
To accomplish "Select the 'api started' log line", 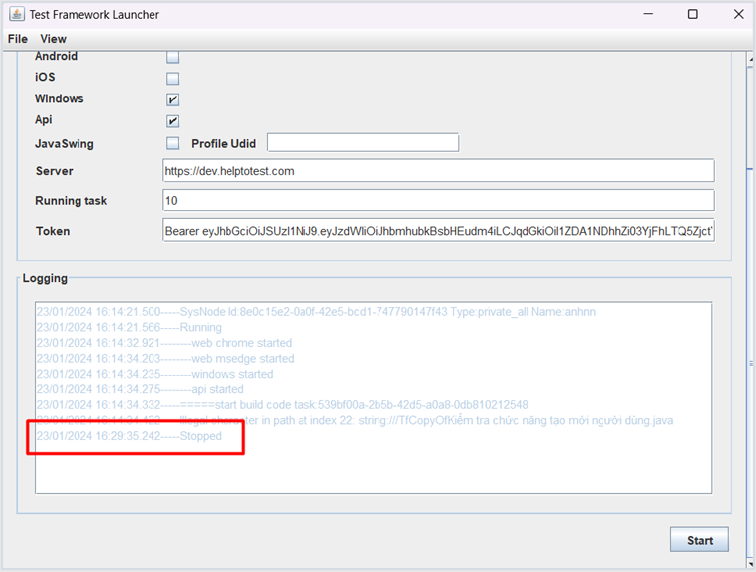I will tap(140, 389).
